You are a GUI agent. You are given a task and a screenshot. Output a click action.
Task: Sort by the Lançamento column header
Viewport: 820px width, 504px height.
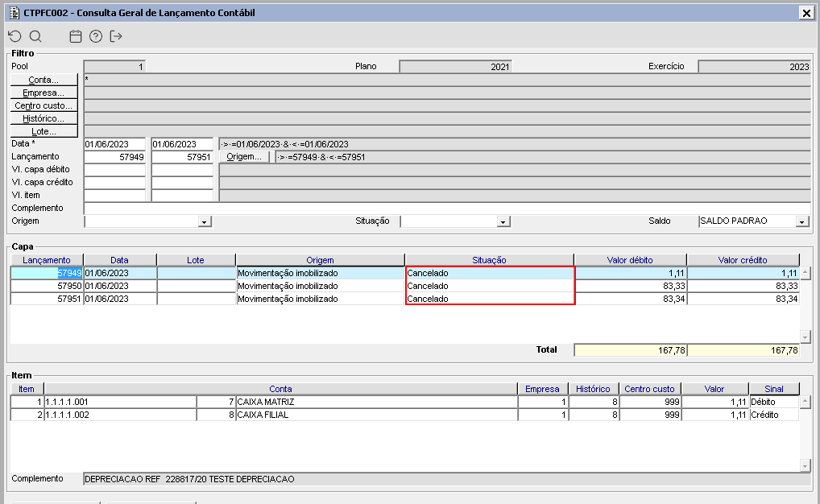click(47, 260)
